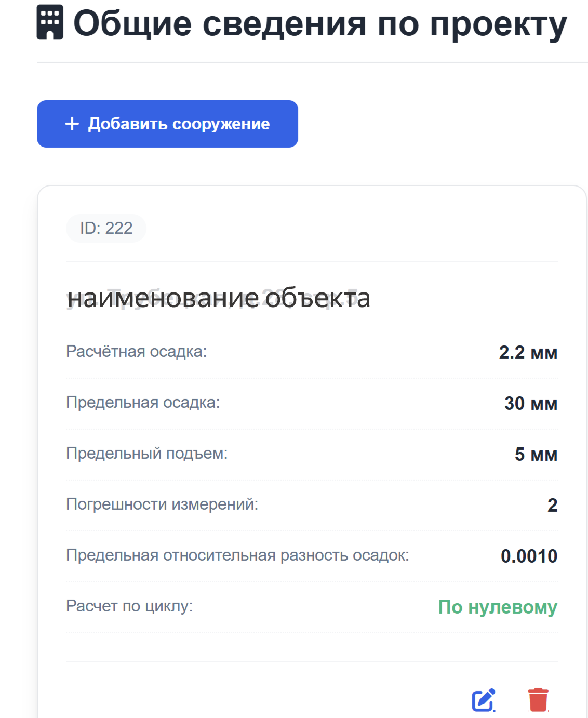Click the "5 мм" value
The width and height of the screenshot is (588, 718).
(536, 455)
